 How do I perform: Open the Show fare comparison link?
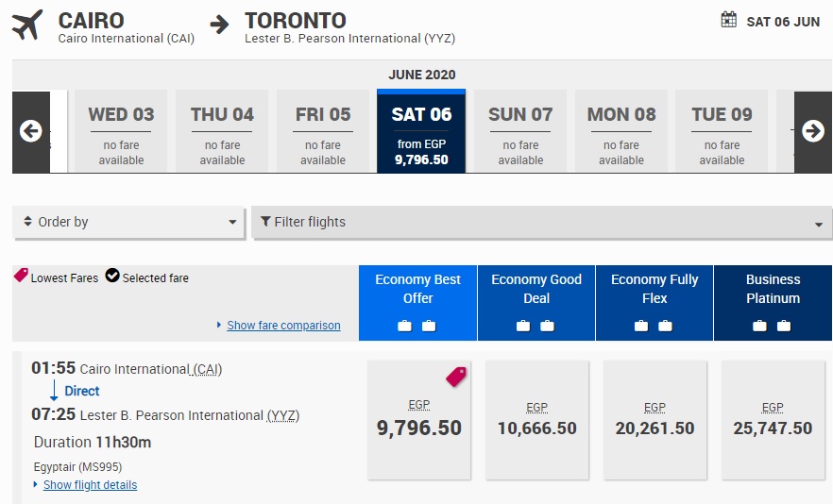click(x=283, y=326)
